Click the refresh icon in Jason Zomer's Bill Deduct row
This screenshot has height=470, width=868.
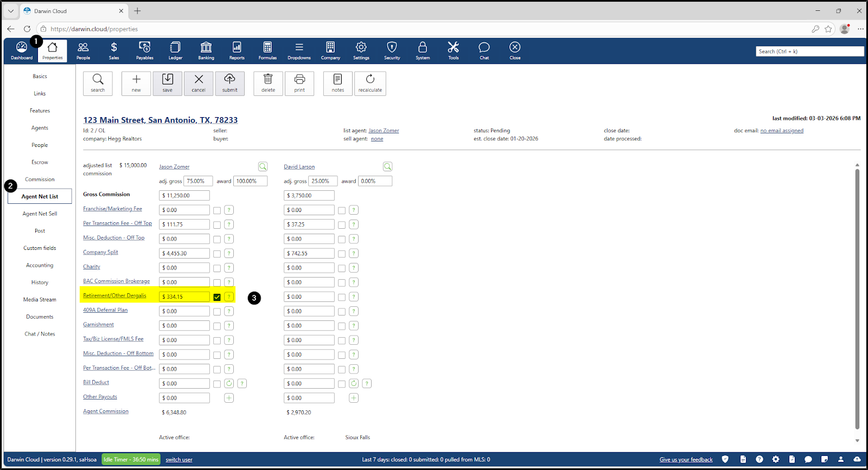(229, 383)
